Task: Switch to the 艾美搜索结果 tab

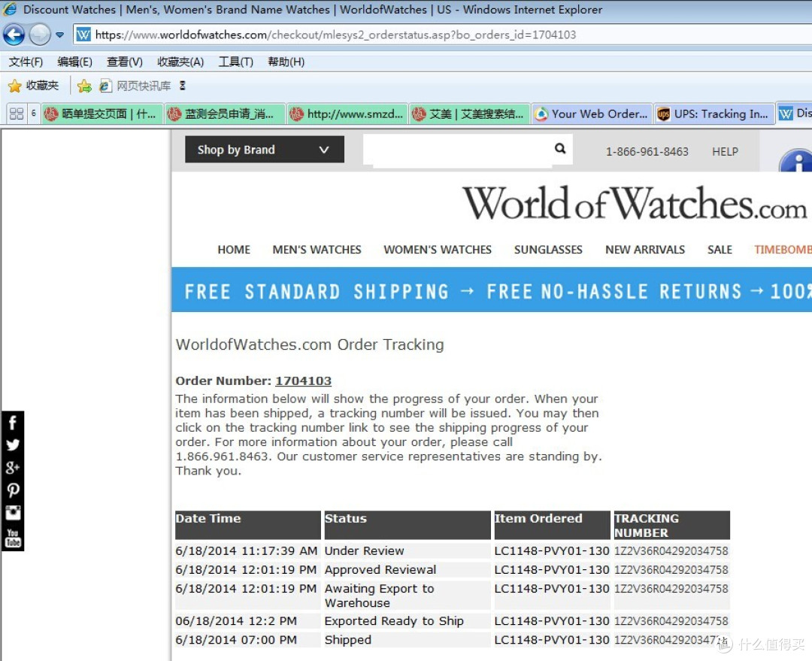Action: click(x=470, y=114)
